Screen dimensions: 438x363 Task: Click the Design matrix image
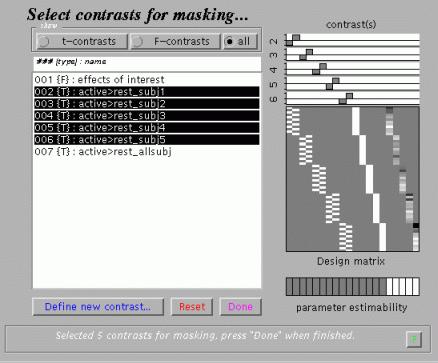coord(353,179)
